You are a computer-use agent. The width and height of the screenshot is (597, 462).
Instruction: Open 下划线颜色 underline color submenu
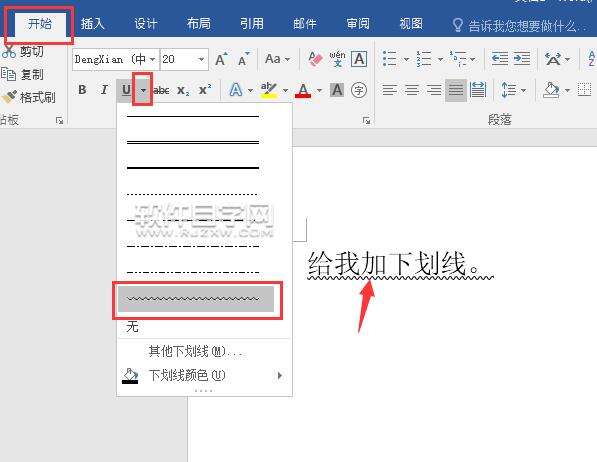(203, 376)
